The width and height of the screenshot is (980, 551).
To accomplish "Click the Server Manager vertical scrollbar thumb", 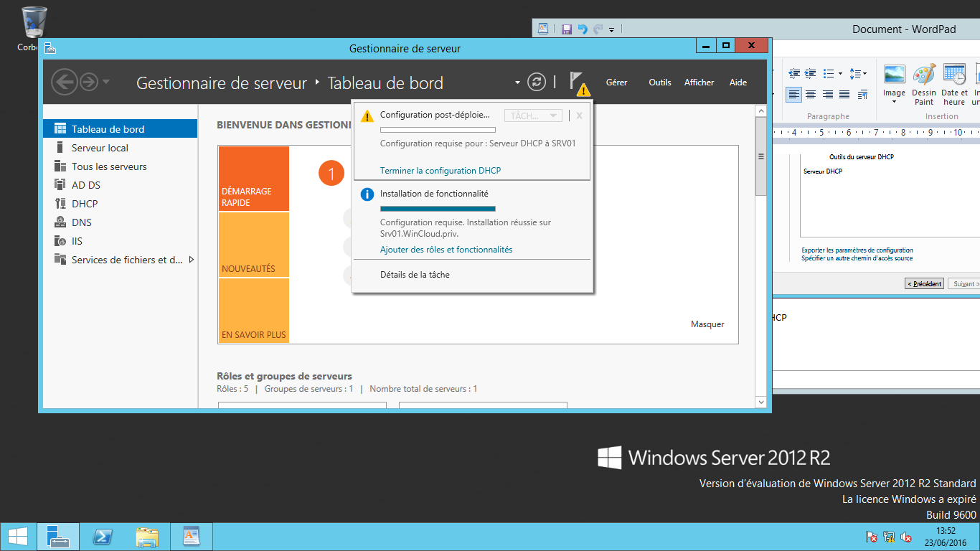I will pos(760,156).
